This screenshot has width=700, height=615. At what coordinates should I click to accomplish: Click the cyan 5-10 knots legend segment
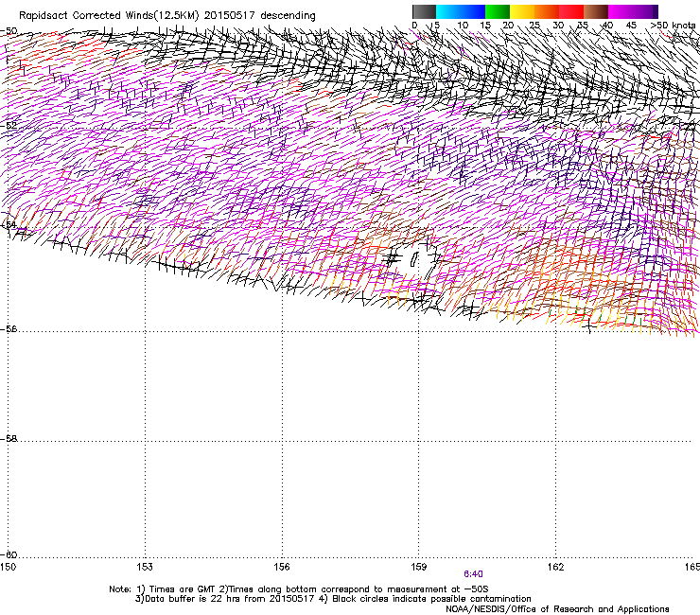[x=448, y=11]
